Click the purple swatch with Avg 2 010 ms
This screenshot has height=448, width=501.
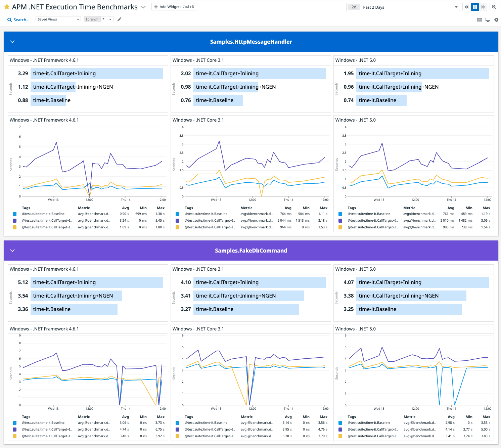click(340, 221)
